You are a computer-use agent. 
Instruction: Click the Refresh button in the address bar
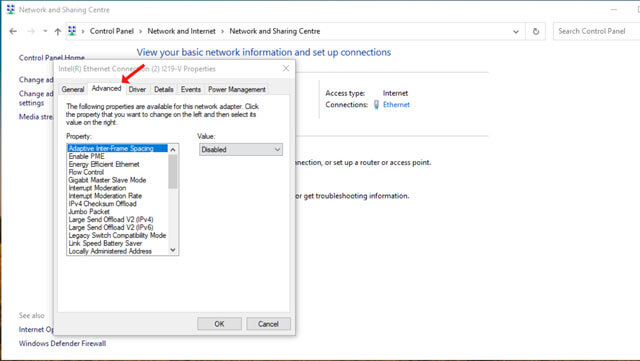536,31
